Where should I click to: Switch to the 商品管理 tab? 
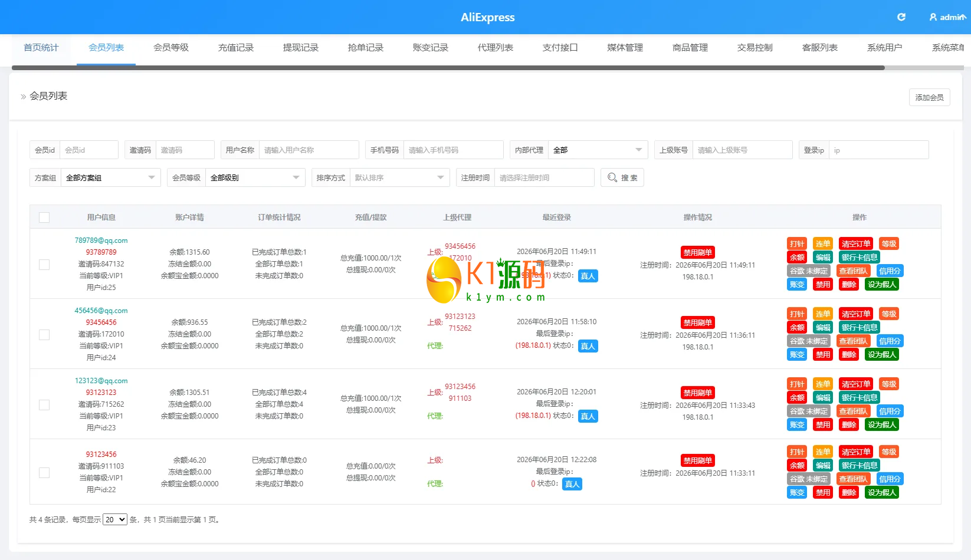[690, 48]
